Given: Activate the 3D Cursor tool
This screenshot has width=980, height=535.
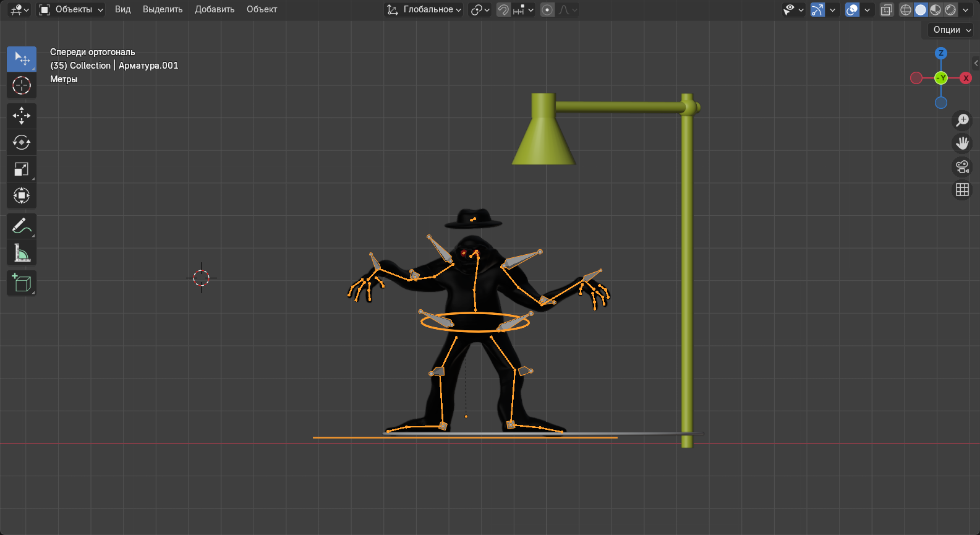Looking at the screenshot, I should 22,85.
